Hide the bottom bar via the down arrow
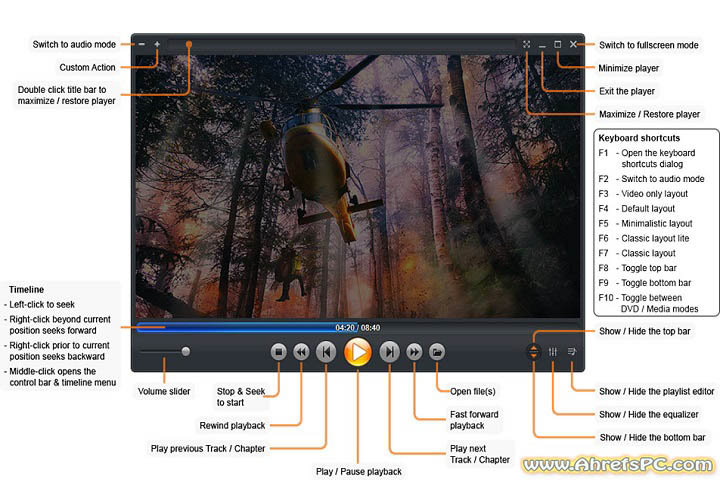720x480 pixels. click(534, 356)
